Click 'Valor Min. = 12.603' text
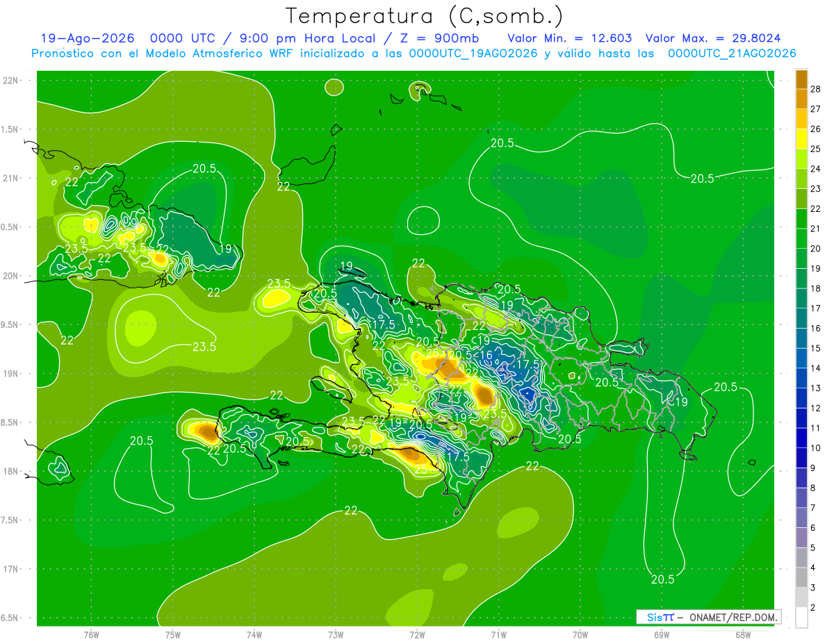The image size is (834, 644). coord(570,38)
